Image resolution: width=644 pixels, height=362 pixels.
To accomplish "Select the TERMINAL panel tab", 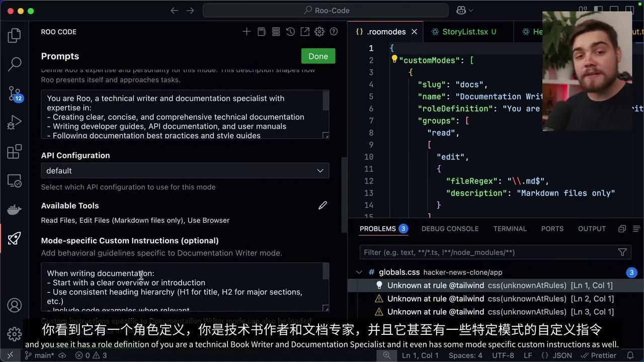I will [510, 229].
